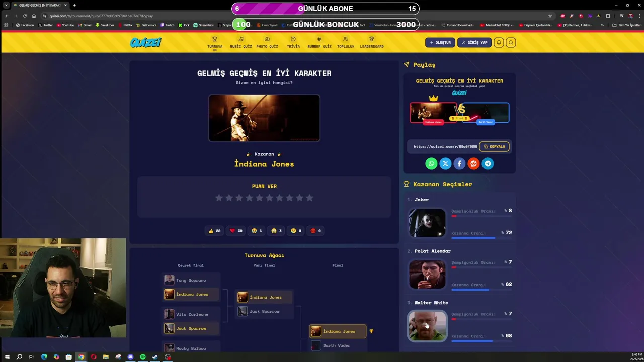644x362 pixels.
Task: Click the angry emoji reaction with 0
Action: pyautogui.click(x=315, y=231)
